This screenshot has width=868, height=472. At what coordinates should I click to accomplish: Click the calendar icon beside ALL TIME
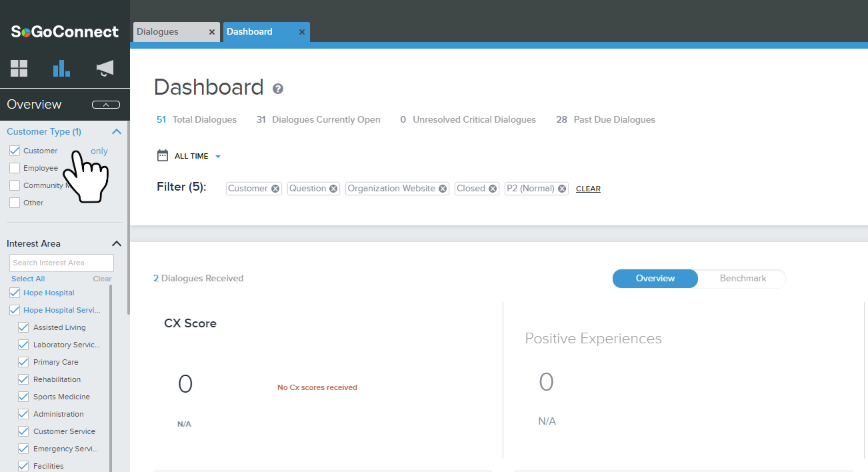tap(163, 155)
